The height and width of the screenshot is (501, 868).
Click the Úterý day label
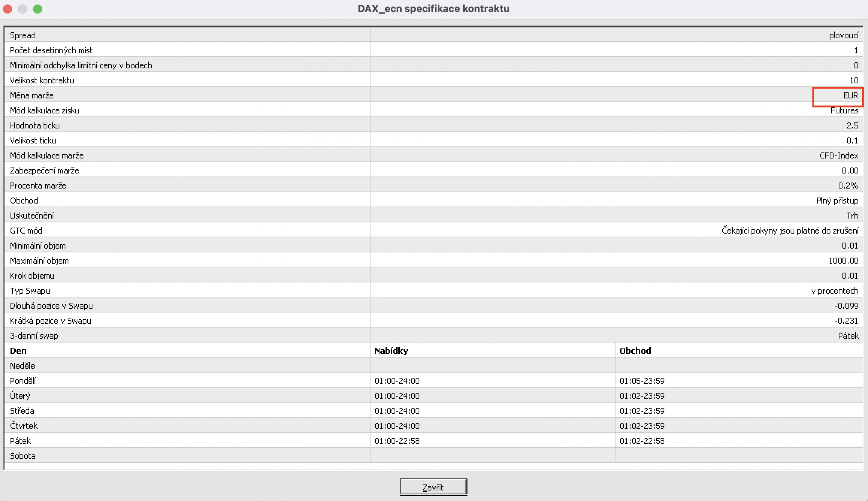(20, 396)
